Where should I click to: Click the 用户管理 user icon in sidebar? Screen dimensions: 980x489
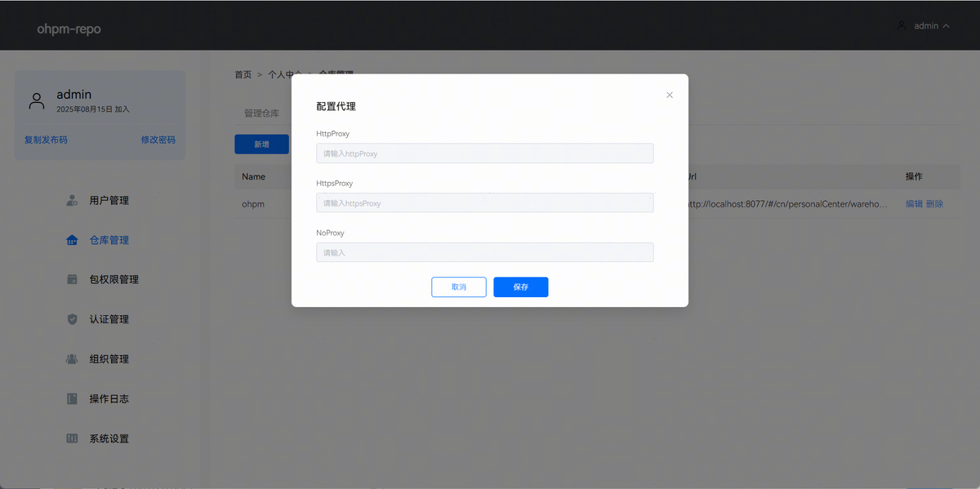72,200
